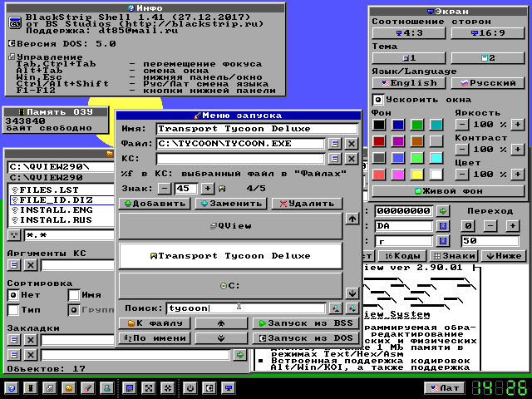Choose yellow background color swatch
This screenshot has width=532, height=399.
click(417, 175)
